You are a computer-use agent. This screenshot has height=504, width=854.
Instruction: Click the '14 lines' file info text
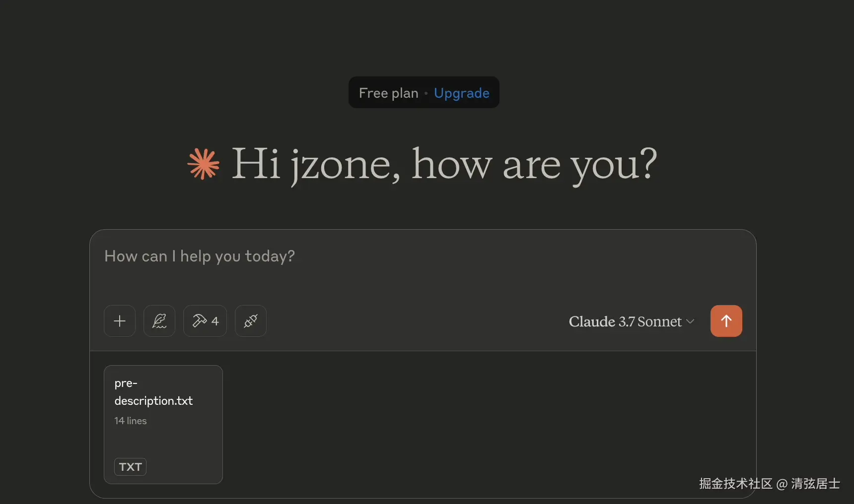coord(131,421)
